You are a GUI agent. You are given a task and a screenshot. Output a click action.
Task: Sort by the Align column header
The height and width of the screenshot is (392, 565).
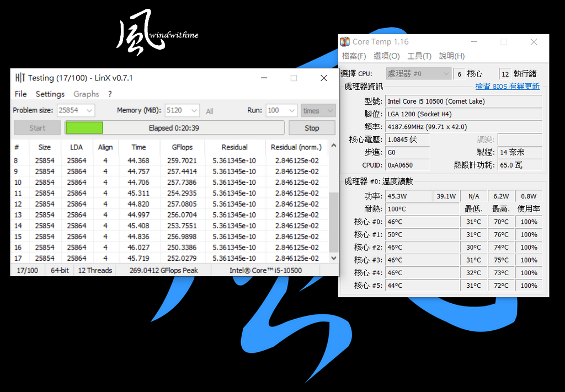tap(105, 147)
